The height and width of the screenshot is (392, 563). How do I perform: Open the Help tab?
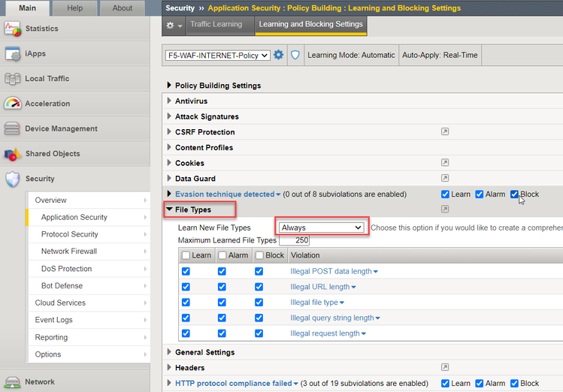point(75,8)
